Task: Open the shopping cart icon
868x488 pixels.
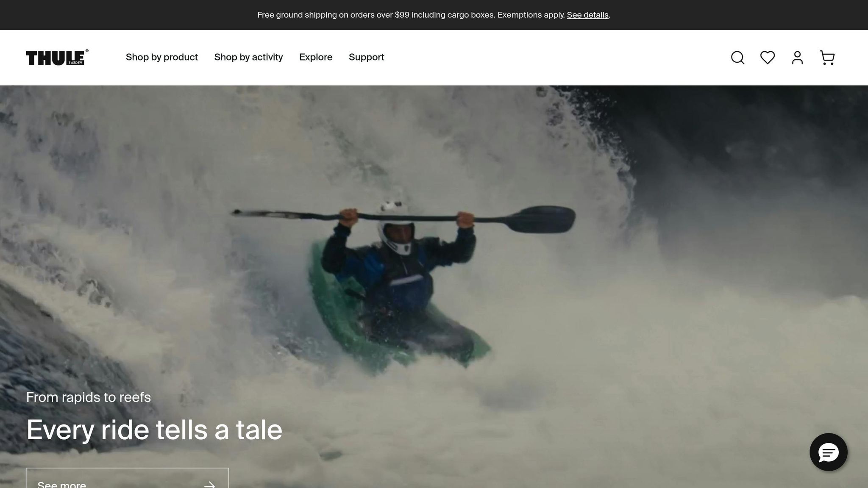Action: [827, 58]
